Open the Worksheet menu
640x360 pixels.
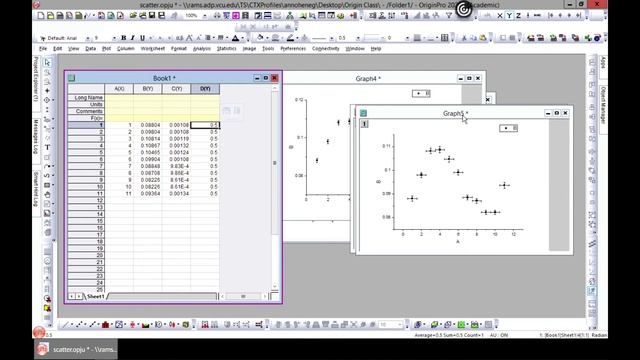153,49
